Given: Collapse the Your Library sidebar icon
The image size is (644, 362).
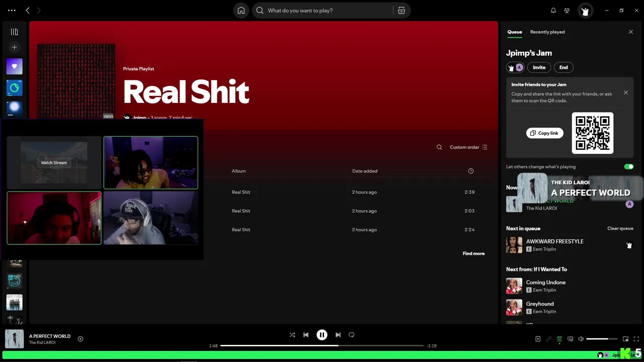Looking at the screenshot, I should click(x=14, y=32).
